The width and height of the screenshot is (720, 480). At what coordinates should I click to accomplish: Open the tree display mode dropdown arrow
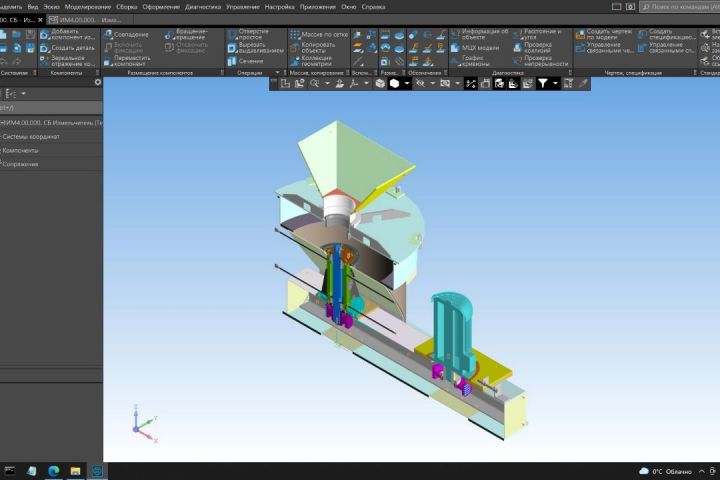(x=23, y=94)
